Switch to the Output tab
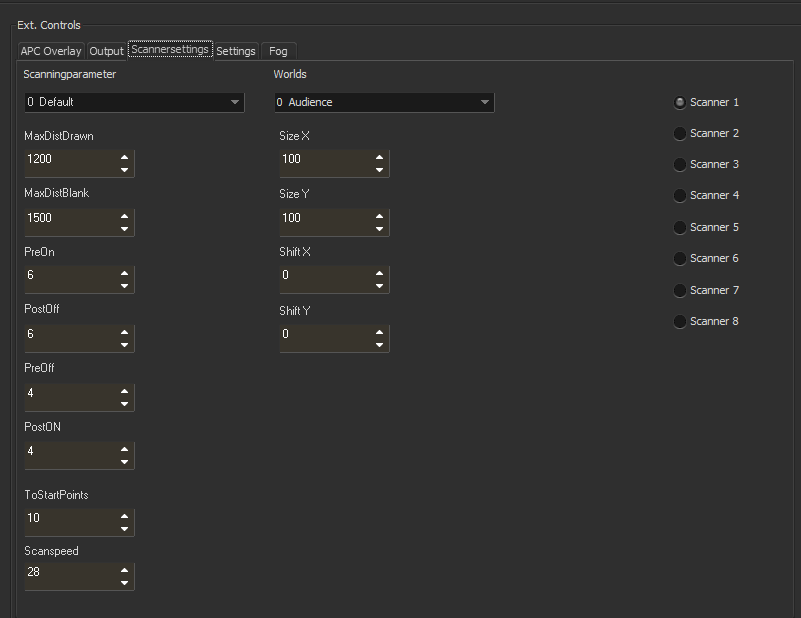The width and height of the screenshot is (801, 618). click(106, 51)
